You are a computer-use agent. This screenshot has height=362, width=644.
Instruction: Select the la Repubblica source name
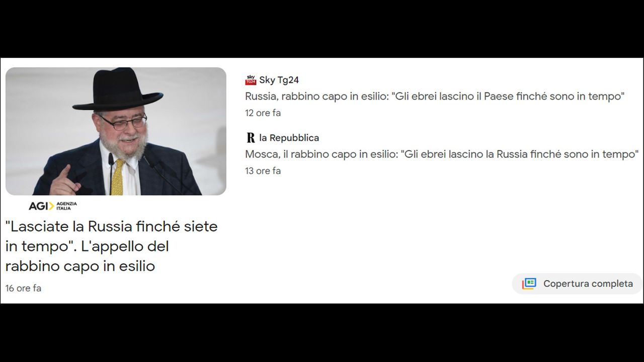tap(289, 138)
